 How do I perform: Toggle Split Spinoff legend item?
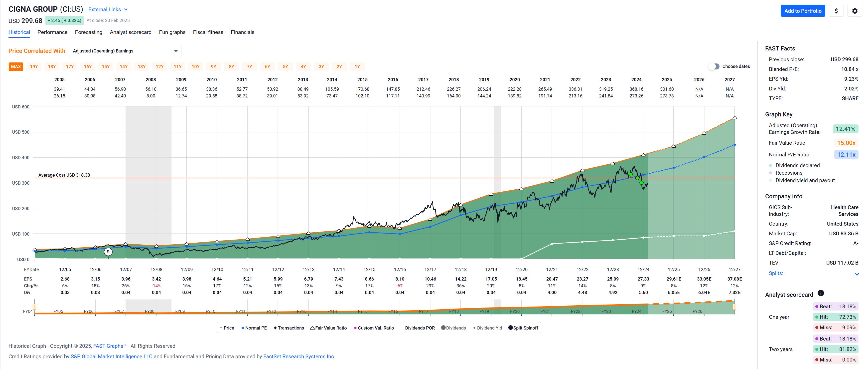(523, 328)
